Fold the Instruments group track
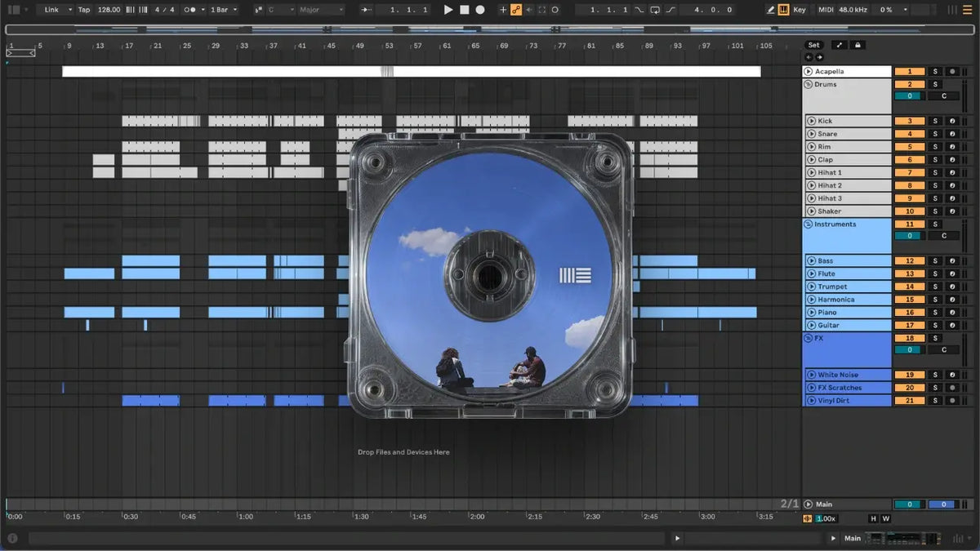This screenshot has width=980, height=551. (808, 224)
